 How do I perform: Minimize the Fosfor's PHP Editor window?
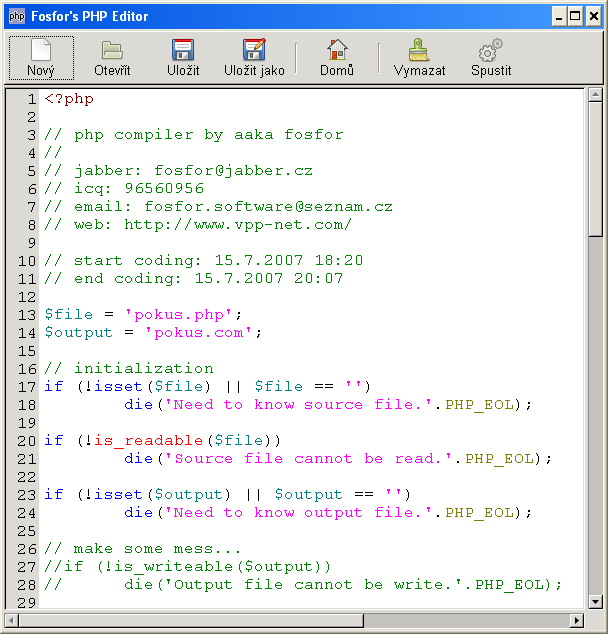pos(559,17)
